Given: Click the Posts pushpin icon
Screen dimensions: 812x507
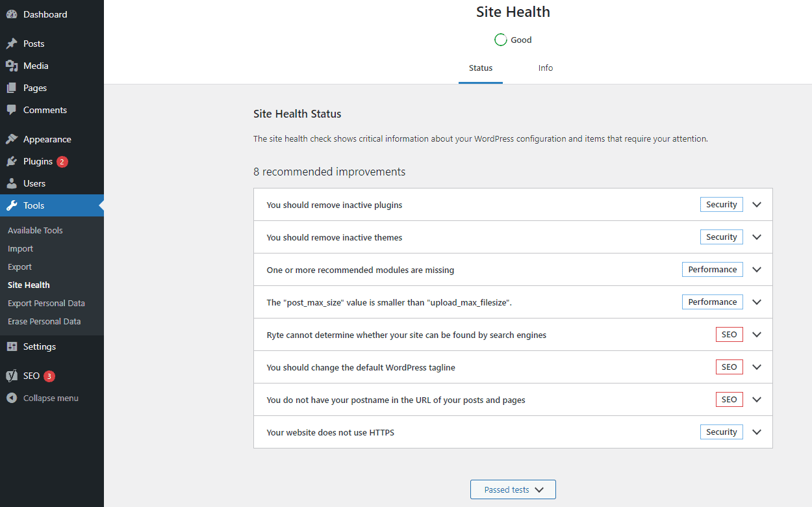Looking at the screenshot, I should coord(12,44).
